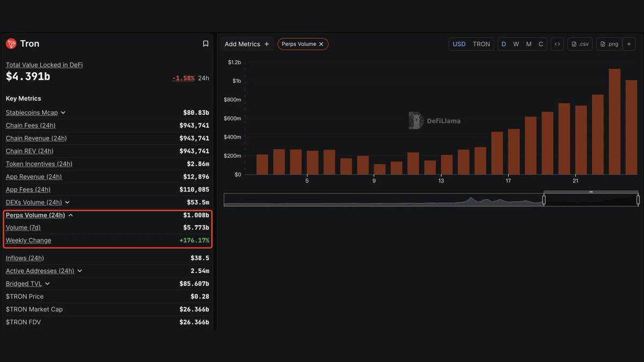Image resolution: width=644 pixels, height=362 pixels.
Task: Select the USD denomination toggle
Action: click(459, 44)
